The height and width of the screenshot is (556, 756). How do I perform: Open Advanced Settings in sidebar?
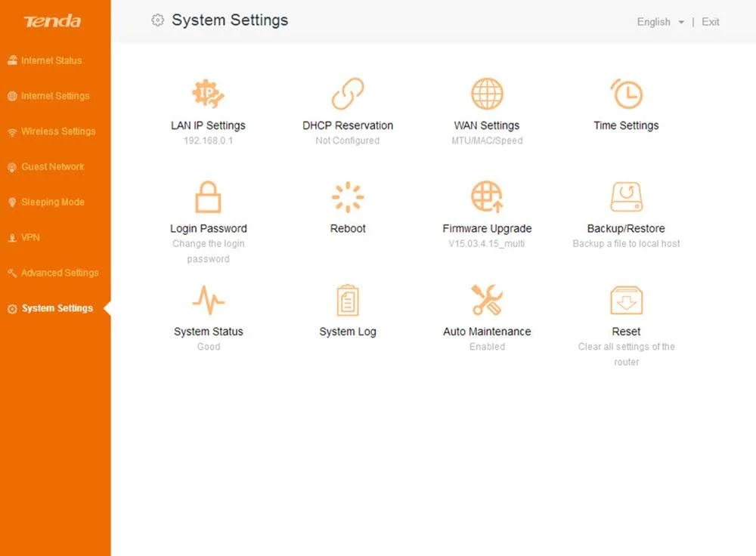[x=59, y=273]
